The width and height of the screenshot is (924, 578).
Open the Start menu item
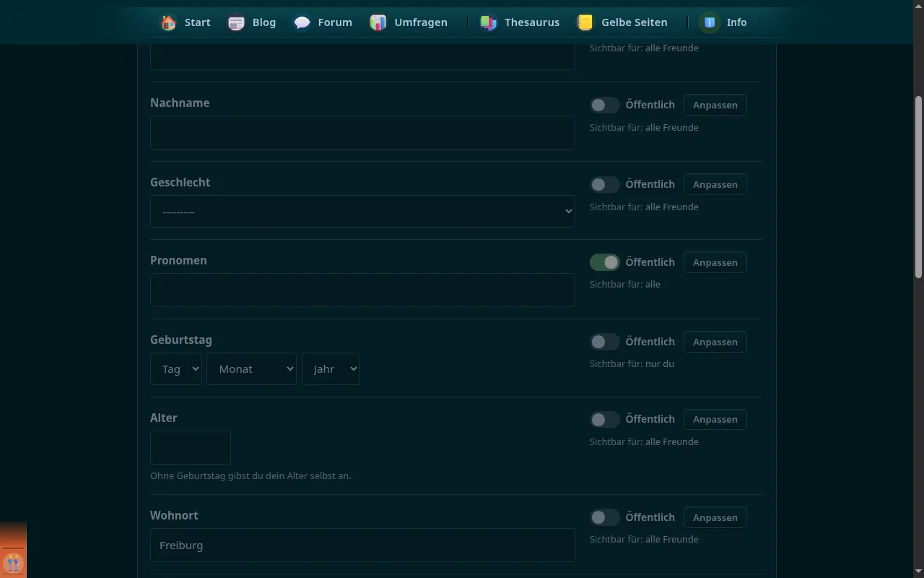point(186,22)
